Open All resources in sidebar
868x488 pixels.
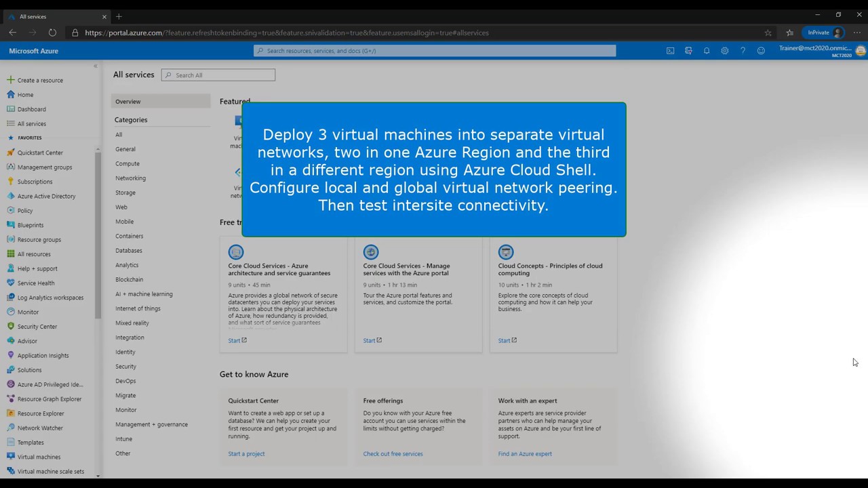click(x=34, y=254)
